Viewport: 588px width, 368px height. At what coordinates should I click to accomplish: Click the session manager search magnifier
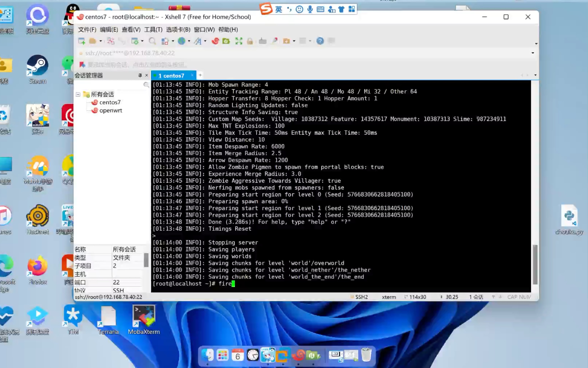point(146,85)
